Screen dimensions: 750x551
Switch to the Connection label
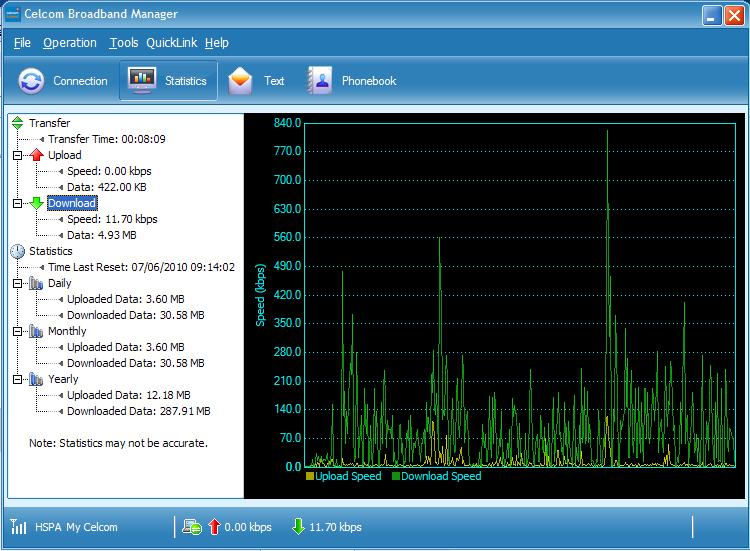[80, 81]
